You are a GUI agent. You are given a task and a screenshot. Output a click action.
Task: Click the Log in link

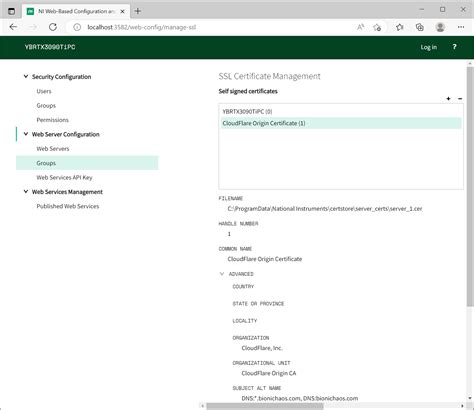[x=429, y=47]
